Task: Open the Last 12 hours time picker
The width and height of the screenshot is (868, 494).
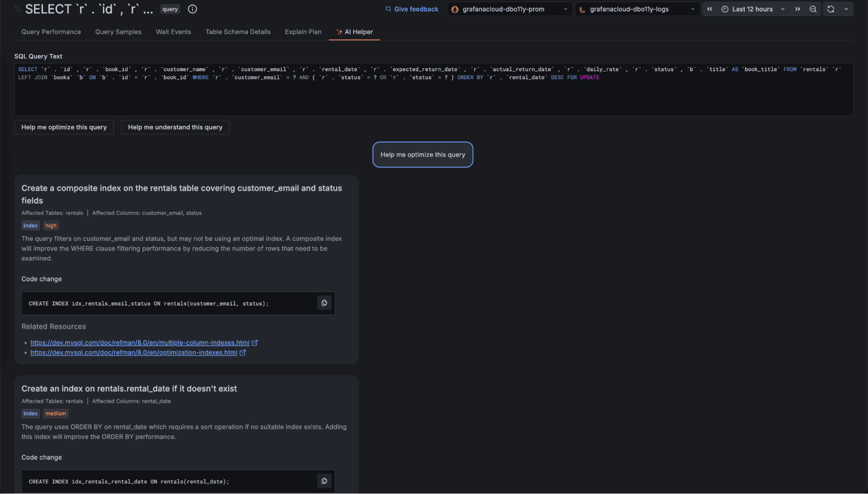Action: (x=752, y=9)
